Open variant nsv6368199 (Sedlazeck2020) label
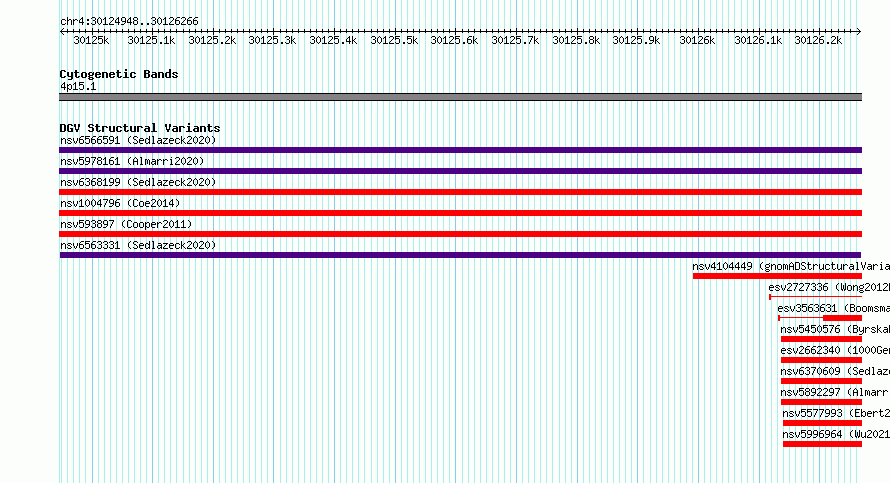The image size is (890, 483). [138, 182]
